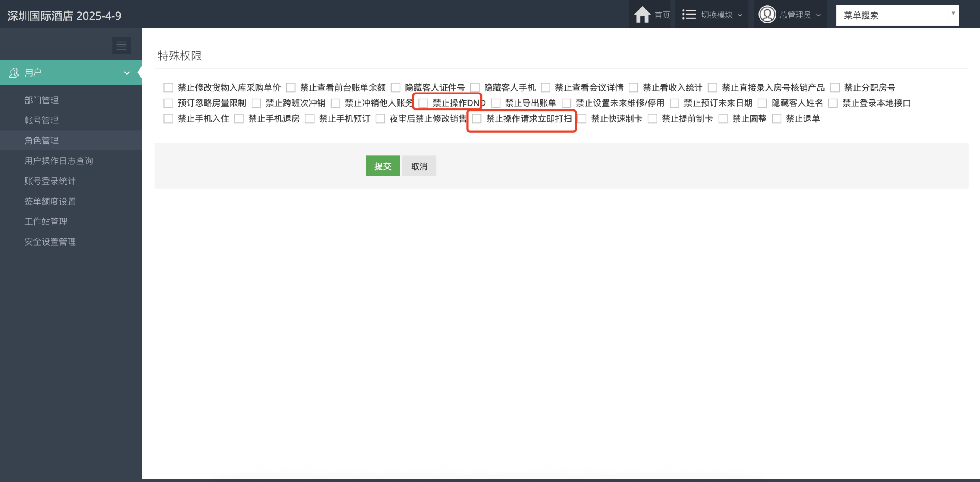Image resolution: width=980 pixels, height=482 pixels.
Task: Open 帐号管理 menu item
Action: point(41,120)
